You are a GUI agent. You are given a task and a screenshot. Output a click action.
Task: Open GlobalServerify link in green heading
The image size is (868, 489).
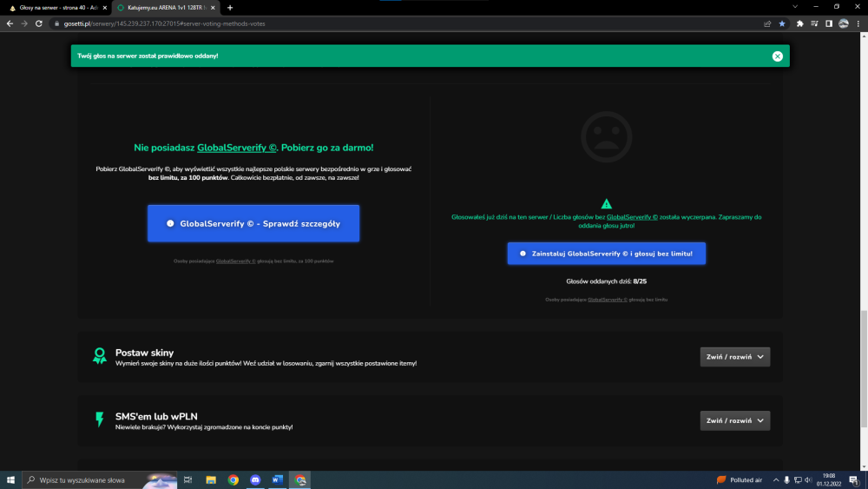pos(236,148)
